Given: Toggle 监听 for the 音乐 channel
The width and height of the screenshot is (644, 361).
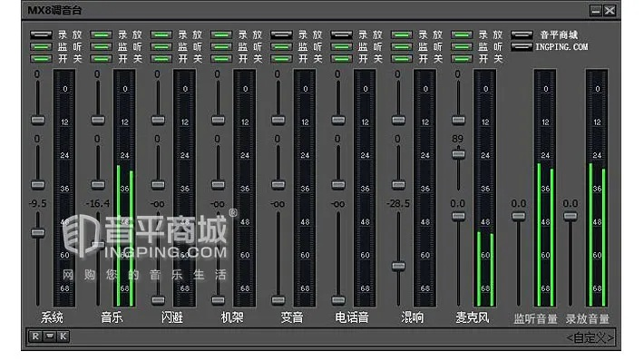Looking at the screenshot, I should coord(101,47).
